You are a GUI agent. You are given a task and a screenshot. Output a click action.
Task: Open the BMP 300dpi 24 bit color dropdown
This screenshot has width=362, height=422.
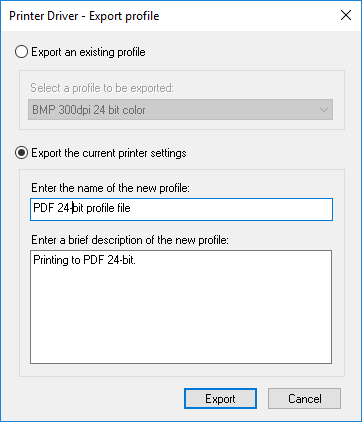180,110
